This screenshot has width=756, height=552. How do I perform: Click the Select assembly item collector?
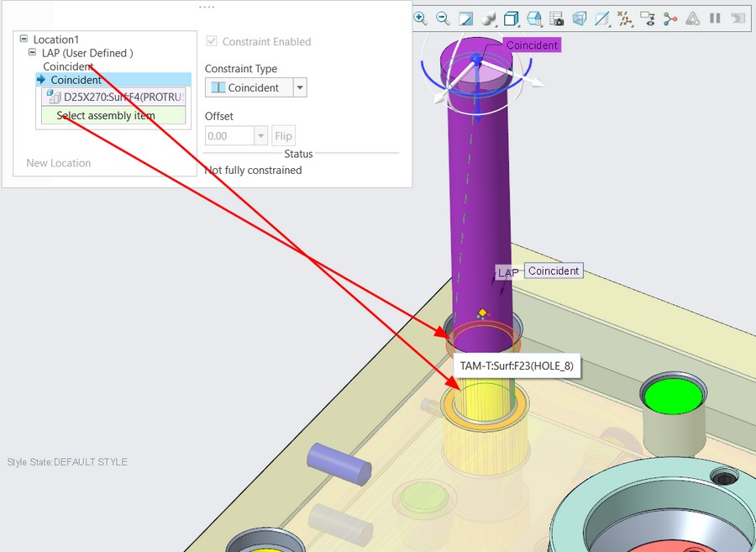pyautogui.click(x=113, y=116)
